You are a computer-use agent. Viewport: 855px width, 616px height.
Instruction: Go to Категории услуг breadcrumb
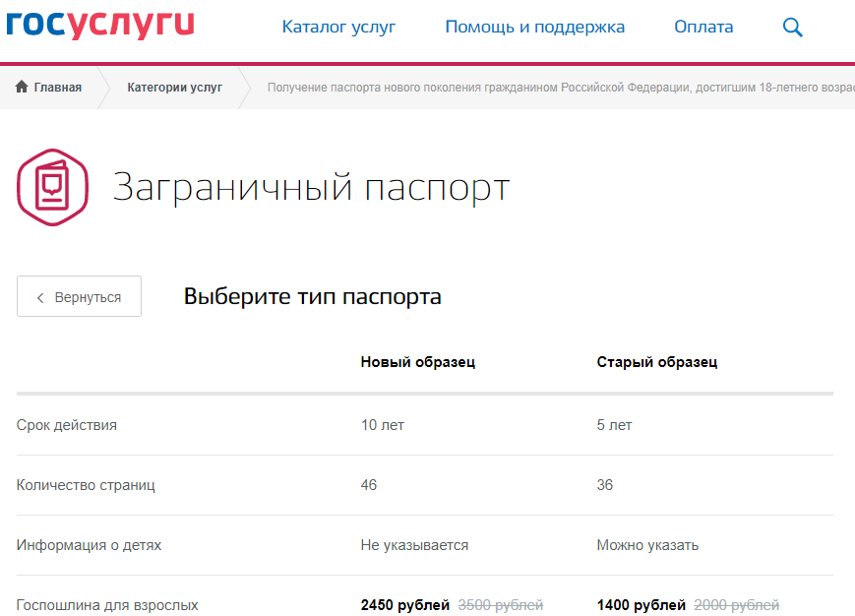[x=174, y=88]
